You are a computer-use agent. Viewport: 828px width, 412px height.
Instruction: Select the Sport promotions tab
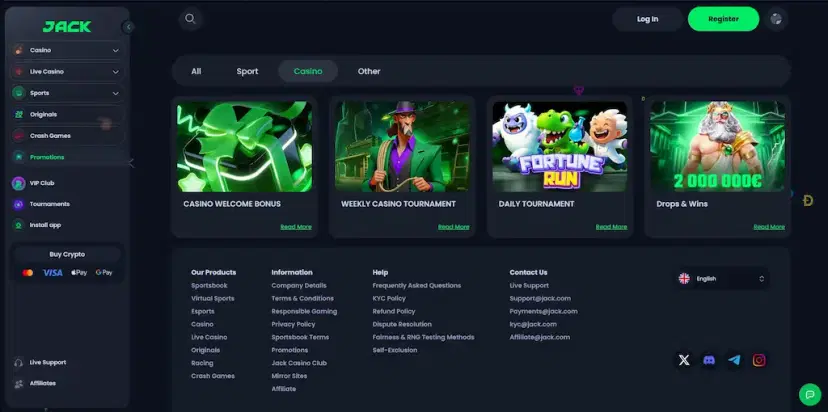[x=247, y=71]
